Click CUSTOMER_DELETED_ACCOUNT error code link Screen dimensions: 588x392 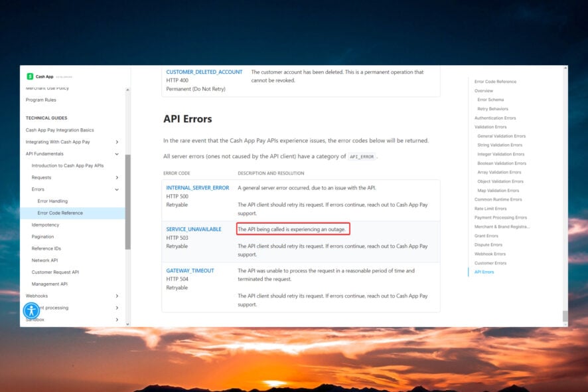(204, 72)
